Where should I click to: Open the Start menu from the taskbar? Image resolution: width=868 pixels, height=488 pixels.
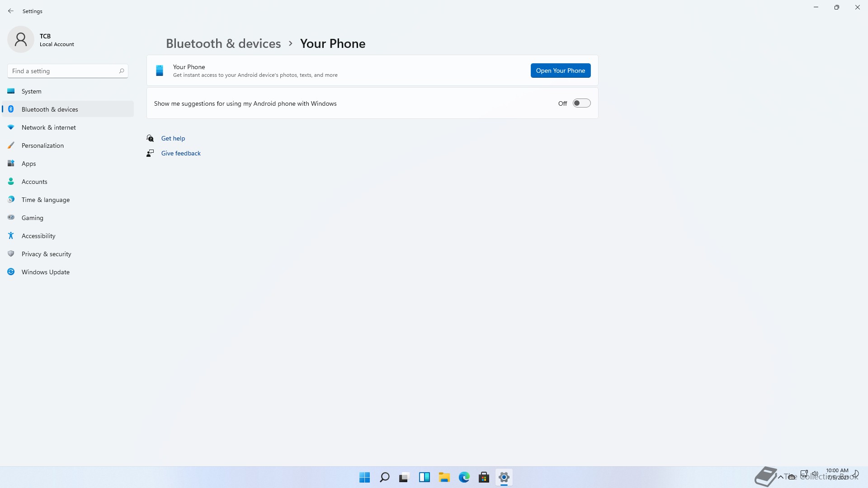[364, 477]
